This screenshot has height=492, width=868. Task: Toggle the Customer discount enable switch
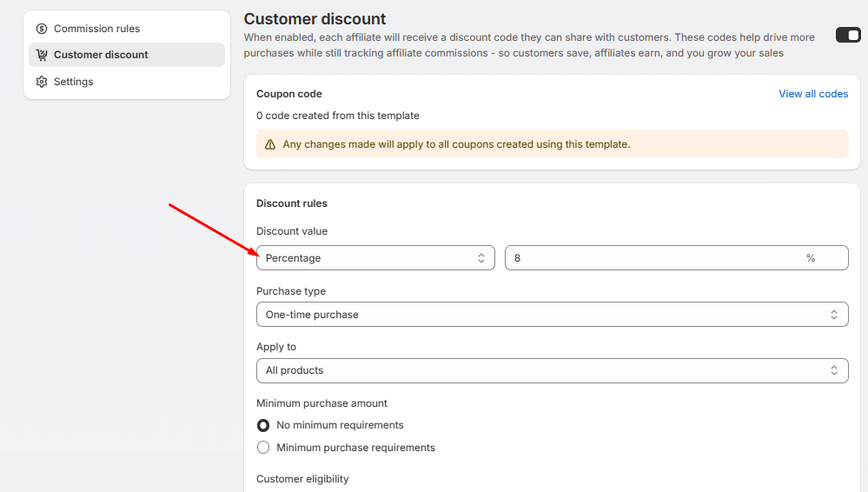[847, 35]
